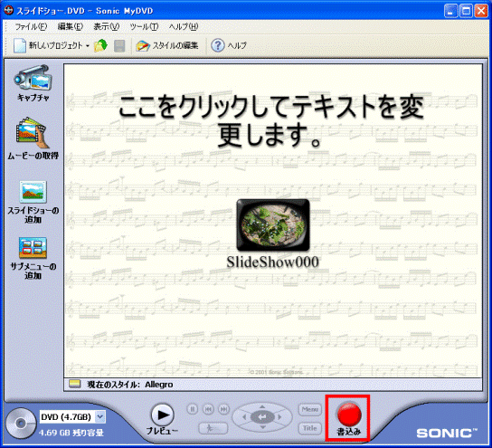Click the down arrow on navigation pad
Image resolution: width=492 pixels, height=448 pixels.
pos(262,427)
